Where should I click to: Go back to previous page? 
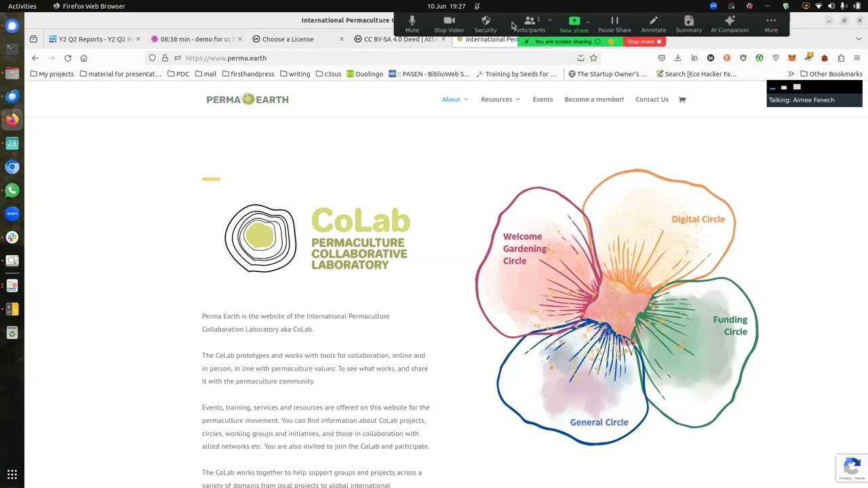[x=35, y=58]
